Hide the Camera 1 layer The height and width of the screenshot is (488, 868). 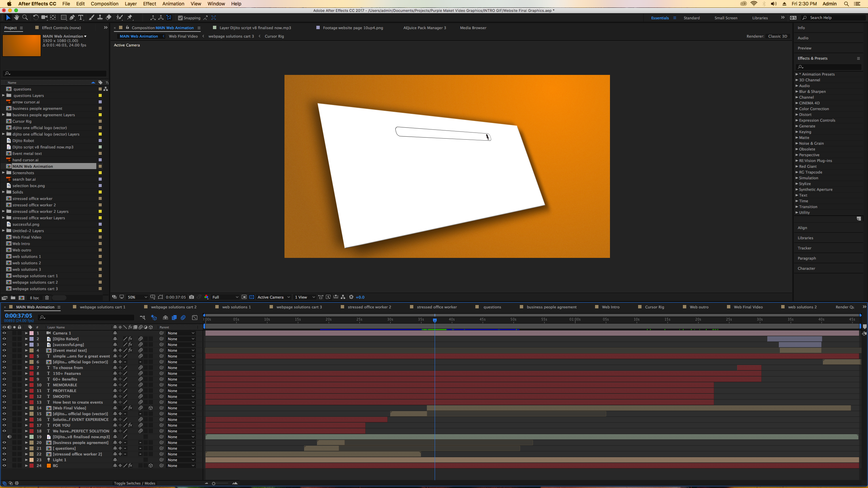pyautogui.click(x=4, y=333)
